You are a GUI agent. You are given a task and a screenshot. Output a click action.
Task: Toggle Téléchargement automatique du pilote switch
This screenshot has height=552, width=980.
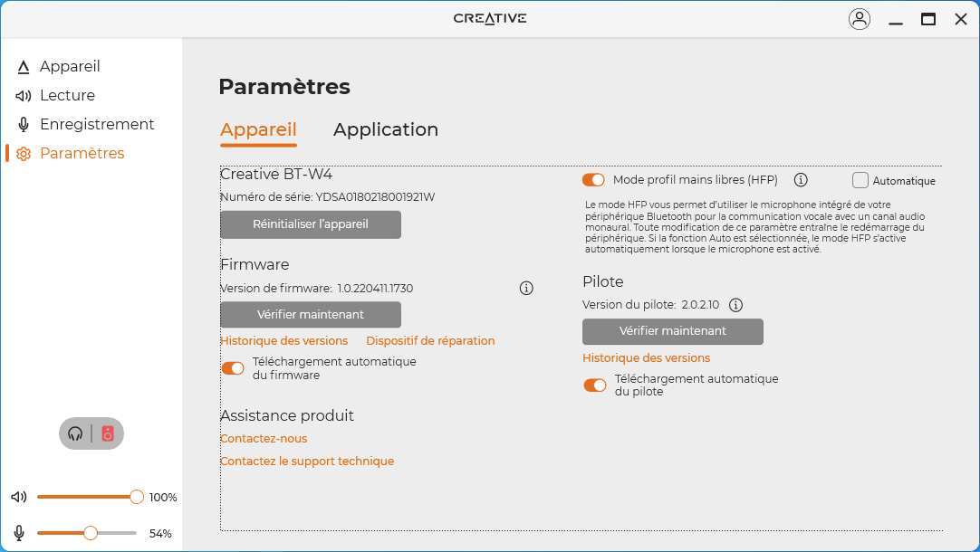[x=595, y=385]
